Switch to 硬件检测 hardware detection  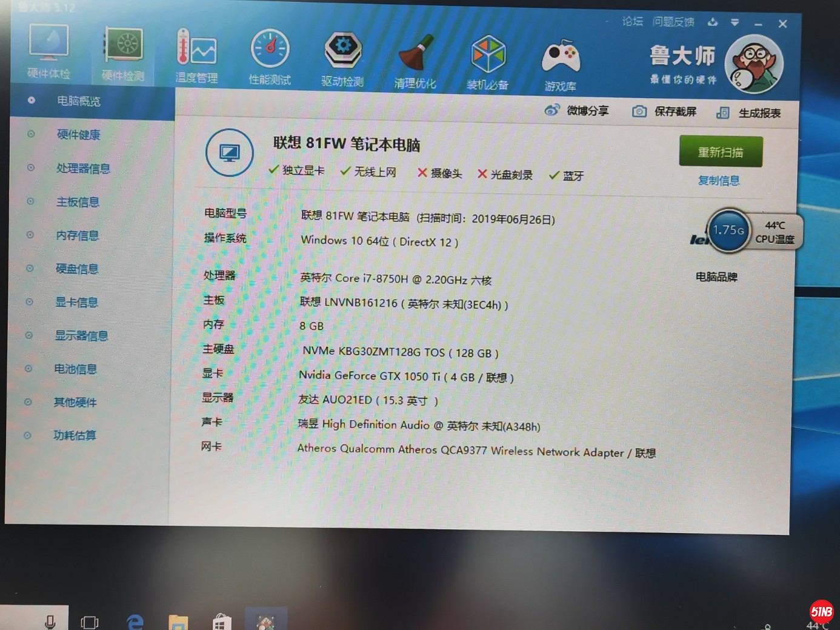click(x=123, y=54)
